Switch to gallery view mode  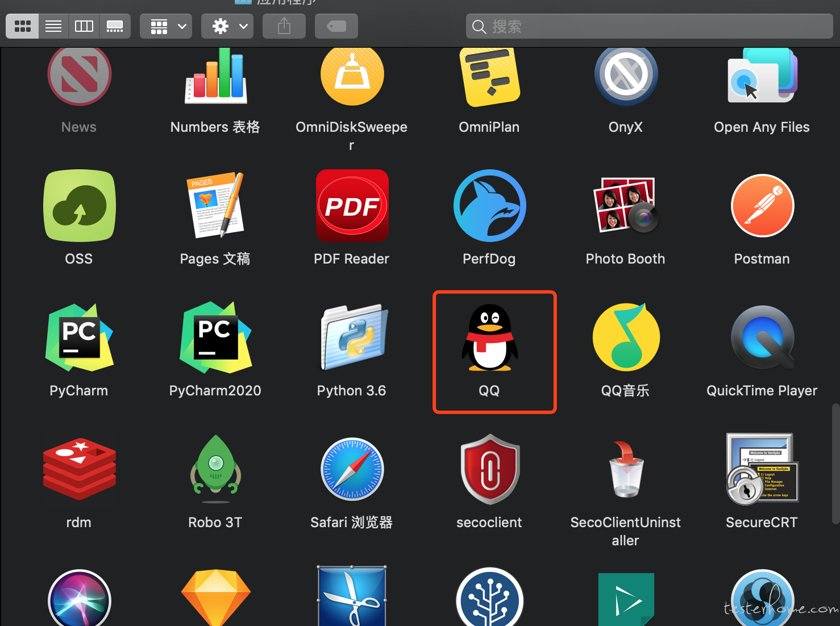(x=115, y=26)
